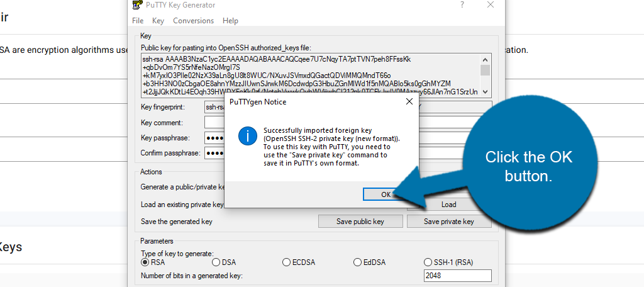This screenshot has width=644, height=287.
Task: Click the PuTTY Key Generator title icon
Action: [136, 5]
